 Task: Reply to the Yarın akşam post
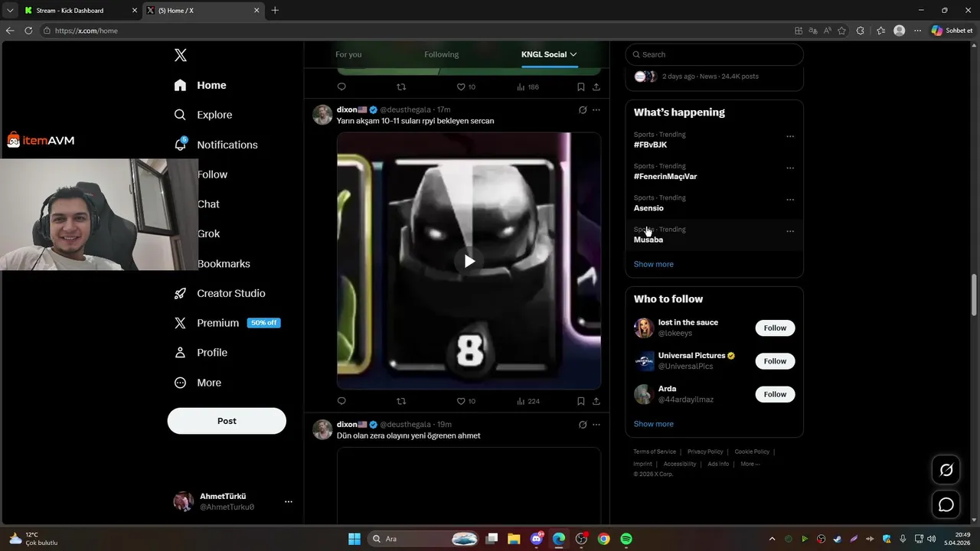[341, 401]
